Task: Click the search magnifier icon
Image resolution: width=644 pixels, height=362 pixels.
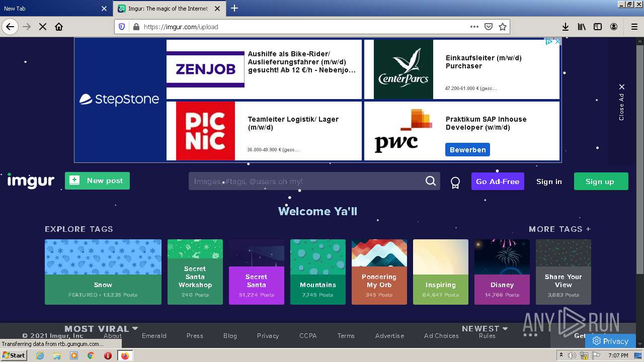Action: click(x=431, y=181)
